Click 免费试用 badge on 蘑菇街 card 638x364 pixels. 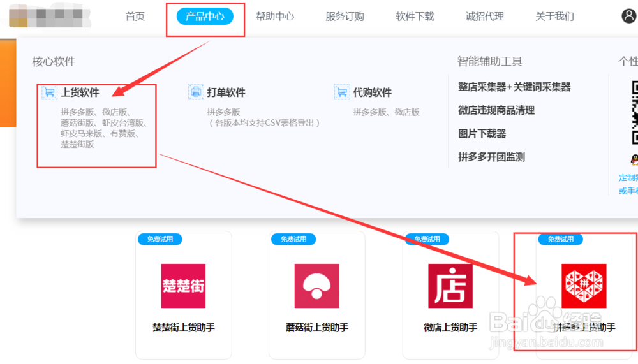293,239
